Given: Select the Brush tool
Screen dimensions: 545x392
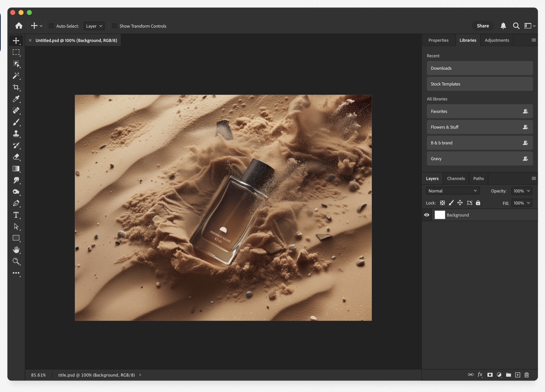Looking at the screenshot, I should click(x=16, y=122).
